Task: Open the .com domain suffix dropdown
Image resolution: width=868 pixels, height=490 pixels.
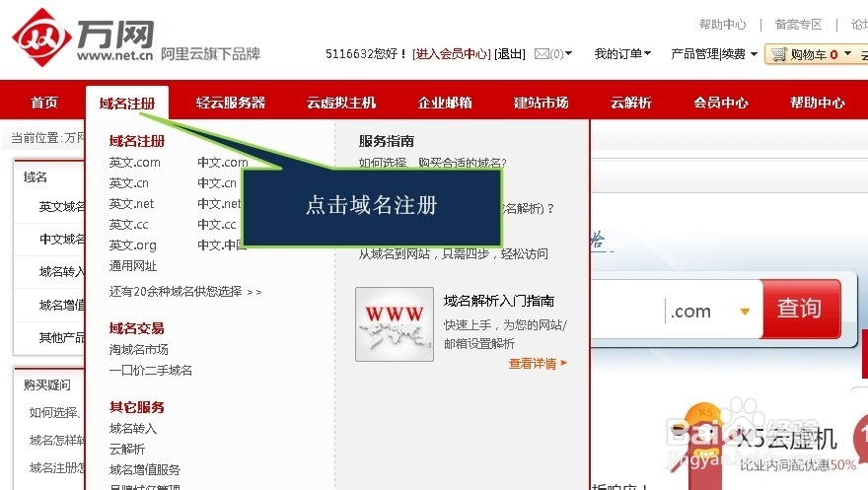Action: coord(745,312)
